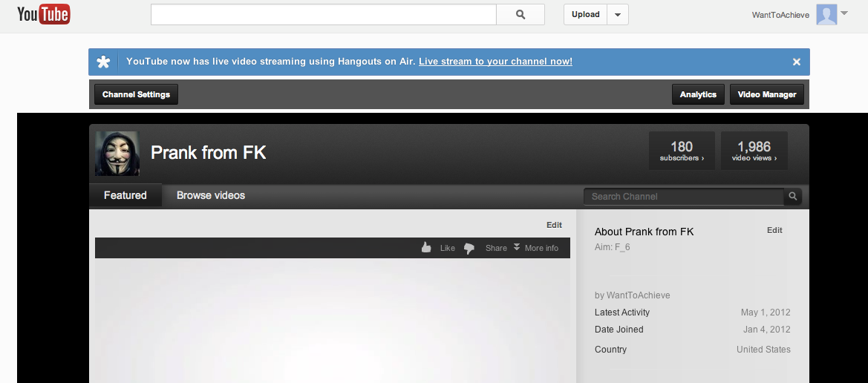The width and height of the screenshot is (868, 383).
Task: Click the United States country value
Action: point(763,350)
